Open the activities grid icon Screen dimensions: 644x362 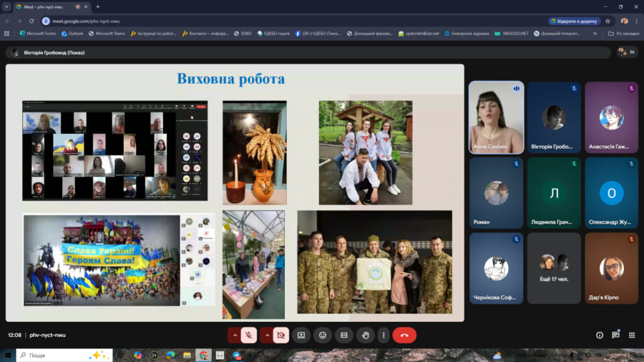click(x=632, y=335)
